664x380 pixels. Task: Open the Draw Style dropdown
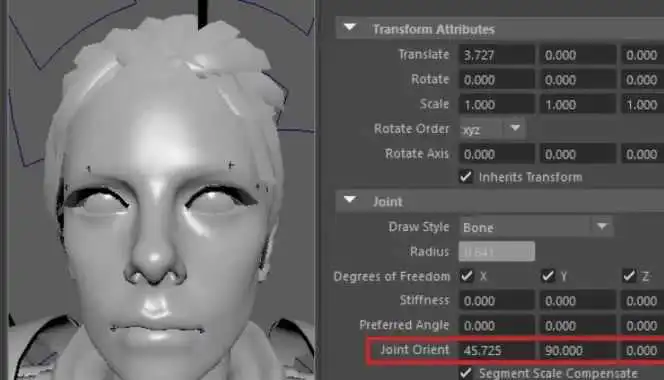tap(536, 227)
